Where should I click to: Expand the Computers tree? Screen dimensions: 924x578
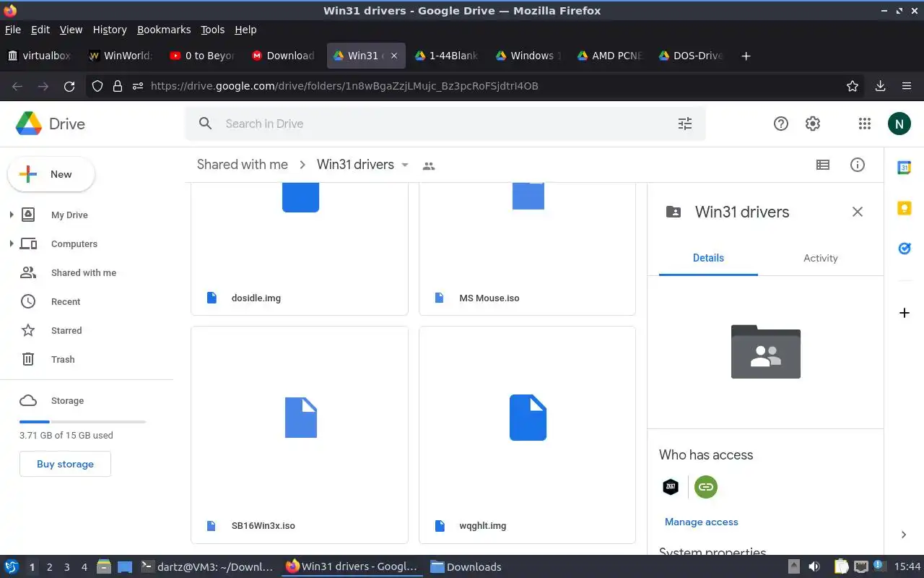coord(11,243)
